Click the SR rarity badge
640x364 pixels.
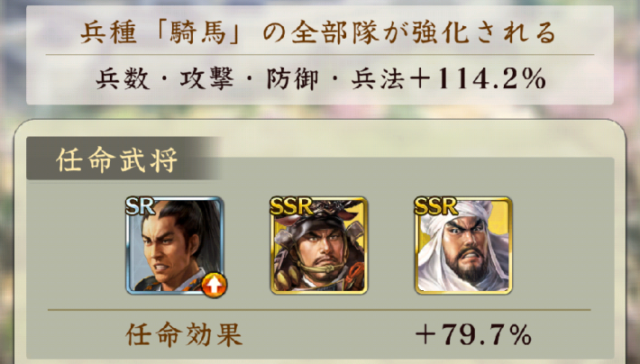[x=140, y=206]
